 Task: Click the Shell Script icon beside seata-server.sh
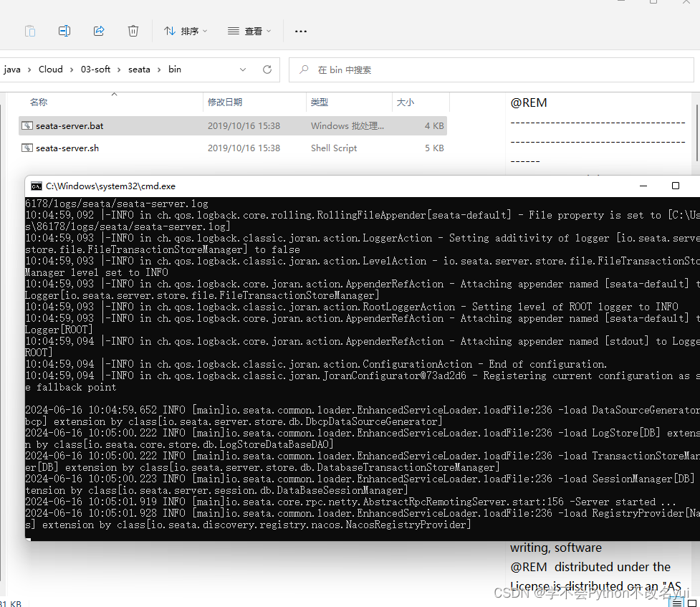[x=26, y=148]
